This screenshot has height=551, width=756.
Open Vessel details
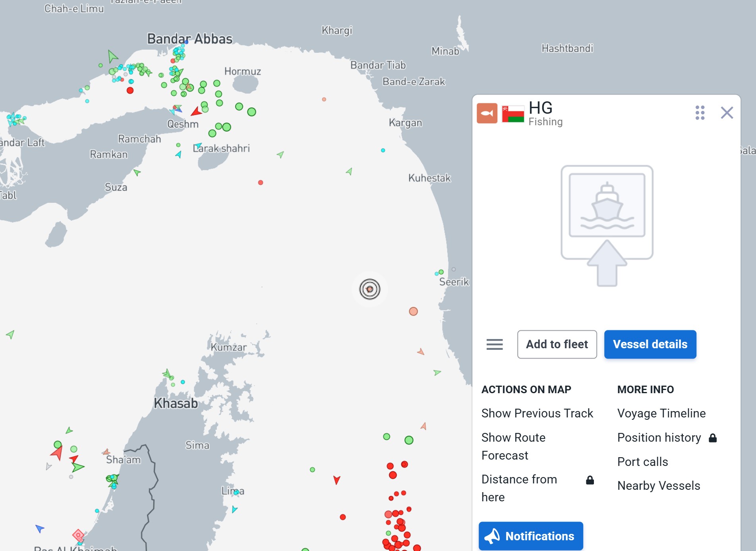click(650, 344)
